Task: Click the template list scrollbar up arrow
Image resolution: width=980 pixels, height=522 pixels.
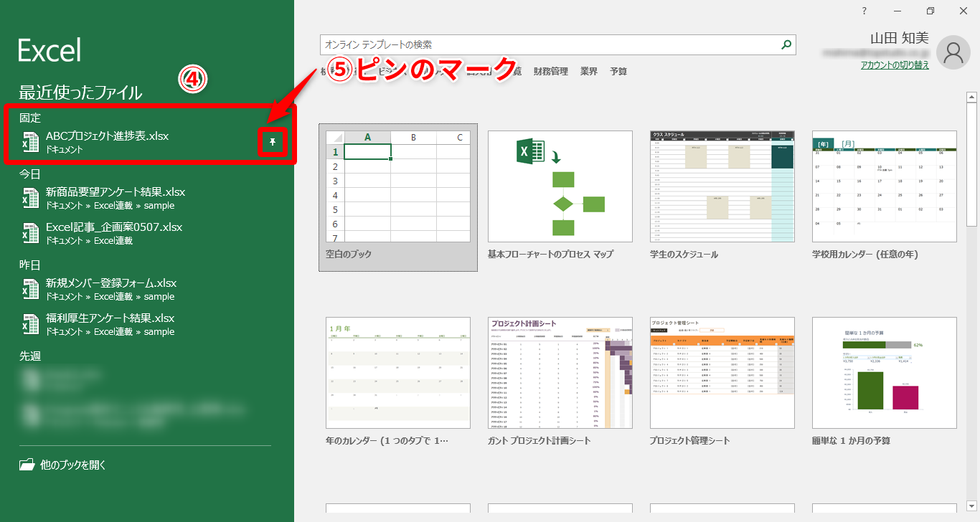Action: (972, 97)
